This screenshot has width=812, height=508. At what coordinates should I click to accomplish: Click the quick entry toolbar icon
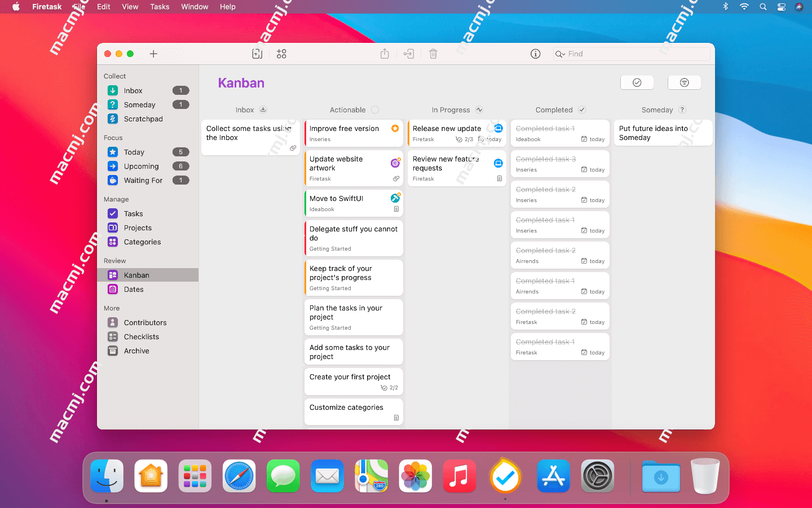pyautogui.click(x=257, y=54)
